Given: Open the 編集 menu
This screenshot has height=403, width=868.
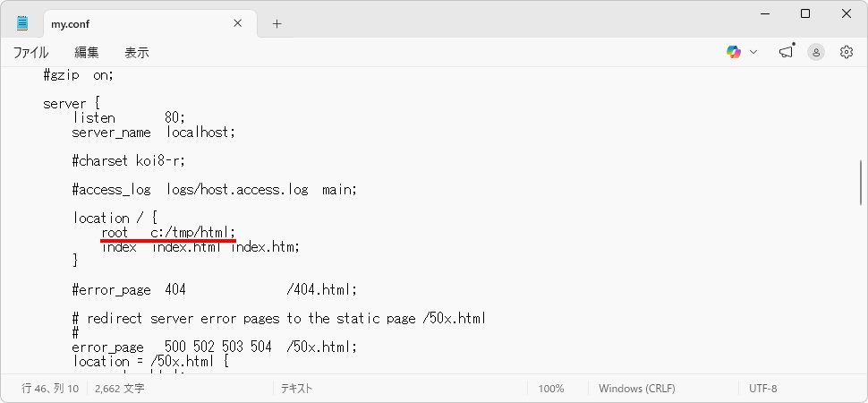Looking at the screenshot, I should pos(87,53).
